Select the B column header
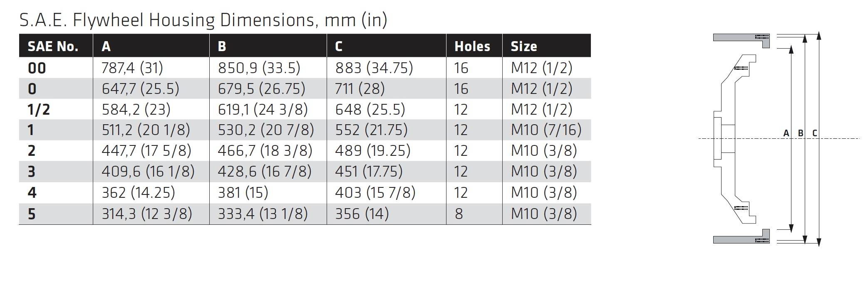Image resolution: width=868 pixels, height=300 pixels. coord(222,47)
